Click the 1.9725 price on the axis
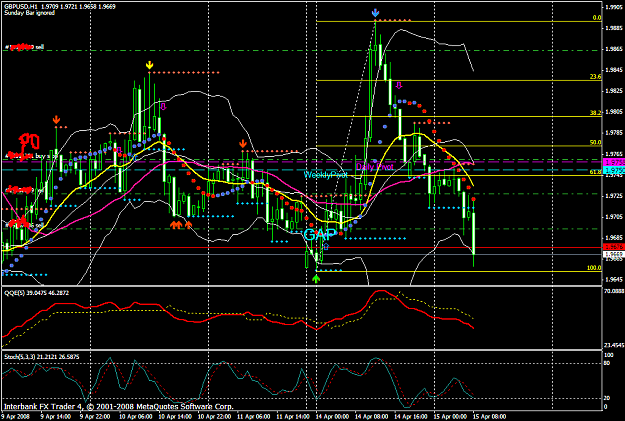The height and width of the screenshot is (421, 625). pos(615,196)
